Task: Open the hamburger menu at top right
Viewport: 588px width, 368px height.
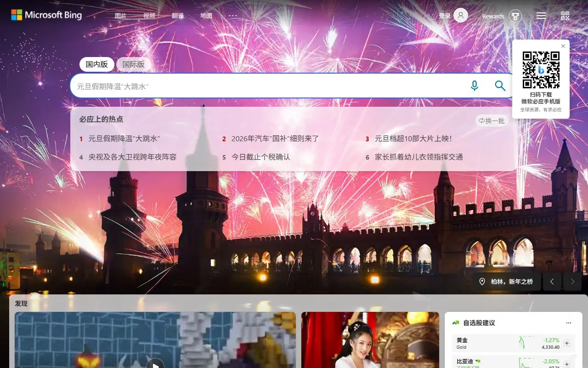Action: pyautogui.click(x=541, y=15)
